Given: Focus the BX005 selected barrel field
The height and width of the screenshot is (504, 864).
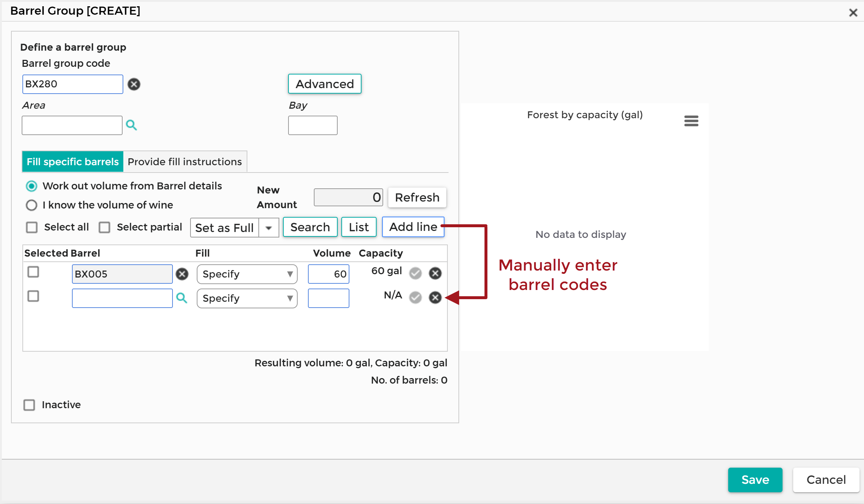Looking at the screenshot, I should pos(122,274).
